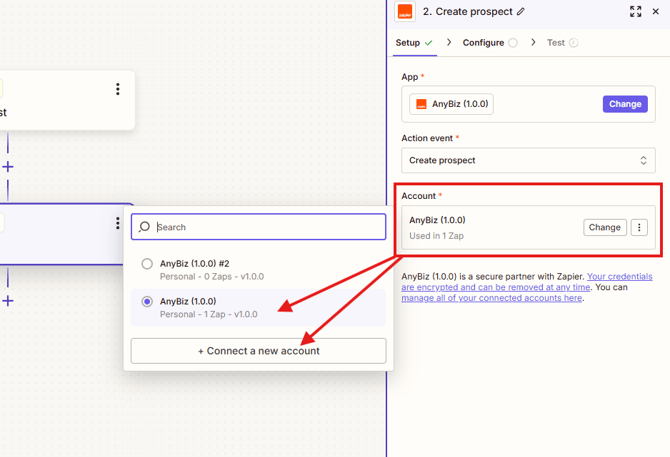Expand the step panel to full screen
This screenshot has height=457, width=670.
635,12
